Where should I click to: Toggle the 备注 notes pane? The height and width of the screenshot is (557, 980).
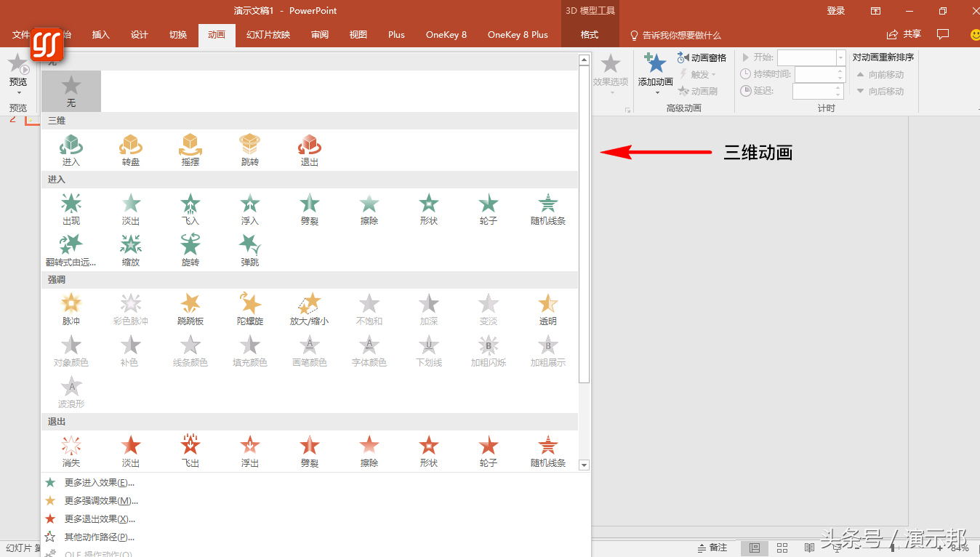(x=712, y=548)
